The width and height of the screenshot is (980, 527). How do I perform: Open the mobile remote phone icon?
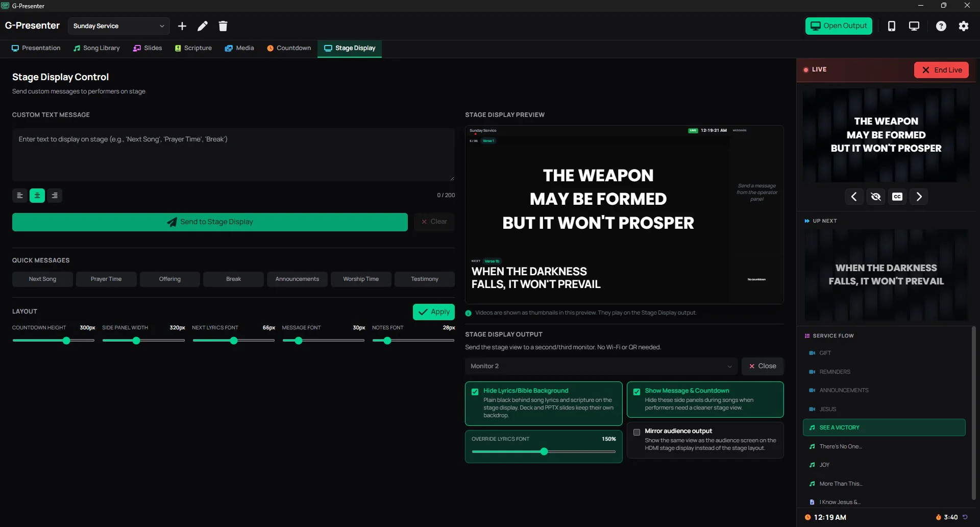tap(892, 26)
